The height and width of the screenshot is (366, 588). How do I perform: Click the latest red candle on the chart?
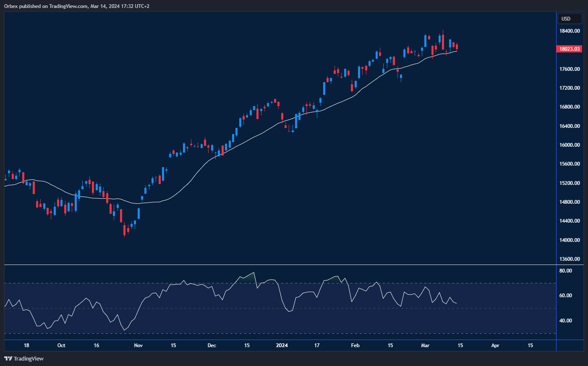(457, 47)
